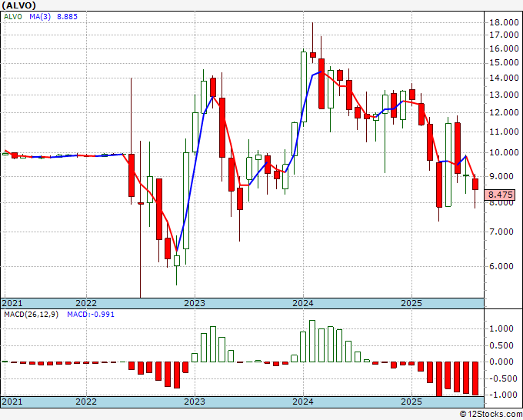Click 2024 on the price chart timeline
The width and height of the screenshot is (523, 420).
[x=303, y=303]
